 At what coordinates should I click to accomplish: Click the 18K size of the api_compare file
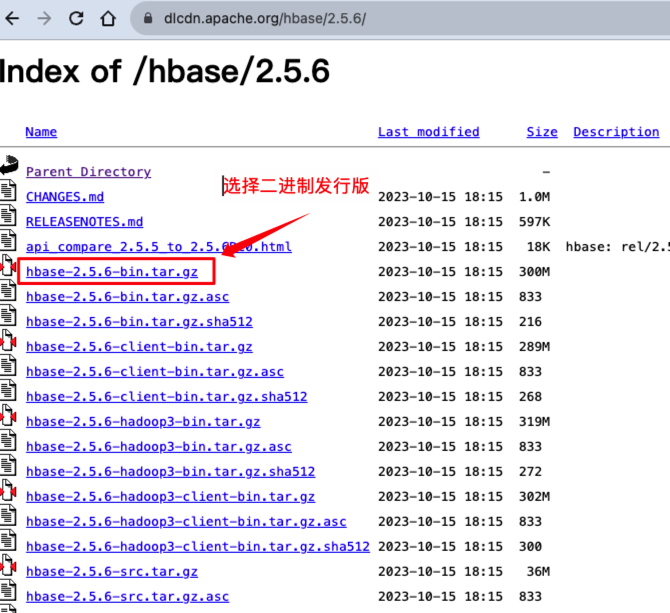538,246
